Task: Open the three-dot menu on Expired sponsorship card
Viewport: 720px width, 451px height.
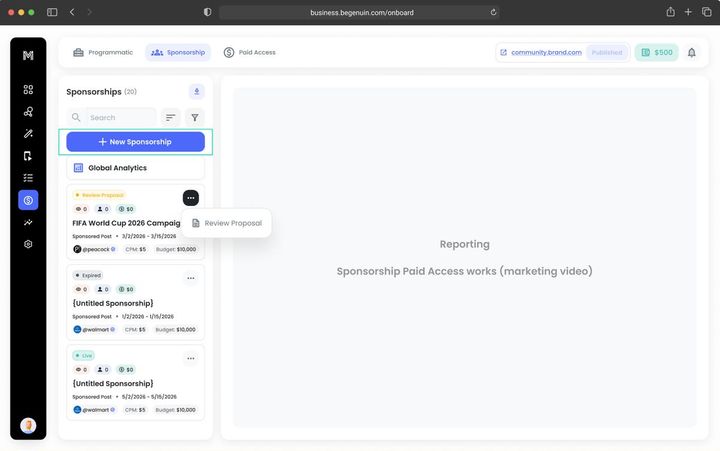Action: point(191,278)
